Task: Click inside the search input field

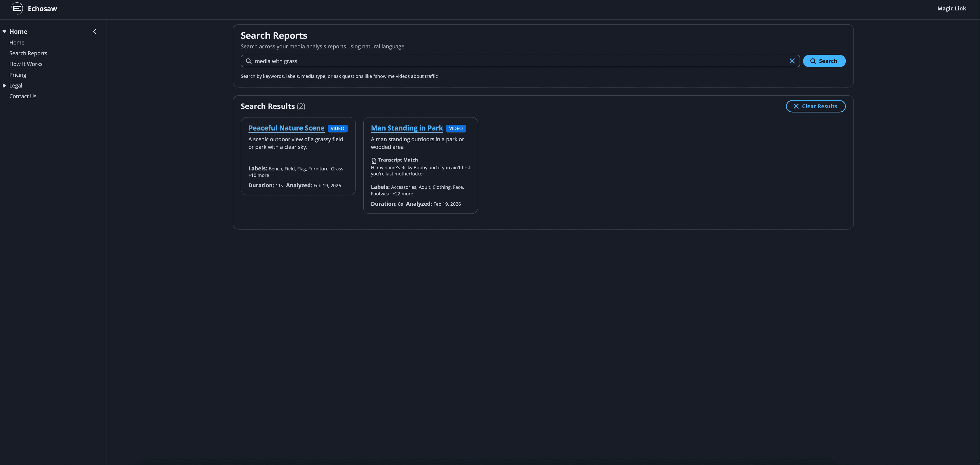Action: tap(495, 61)
